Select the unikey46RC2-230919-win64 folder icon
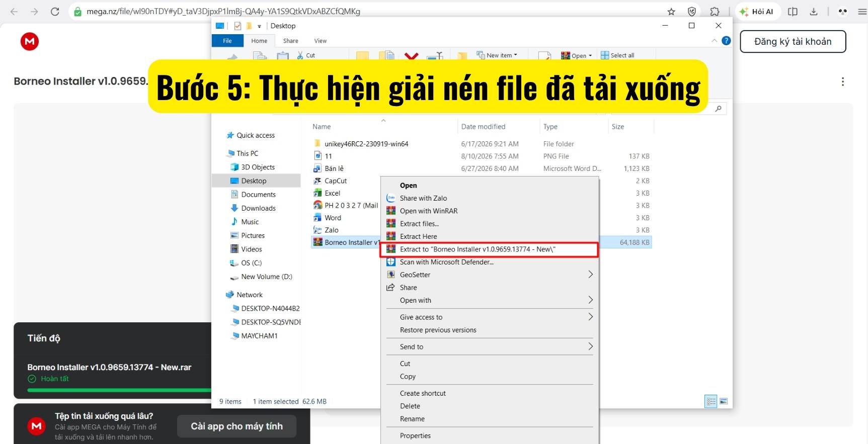868x444 pixels. [318, 144]
